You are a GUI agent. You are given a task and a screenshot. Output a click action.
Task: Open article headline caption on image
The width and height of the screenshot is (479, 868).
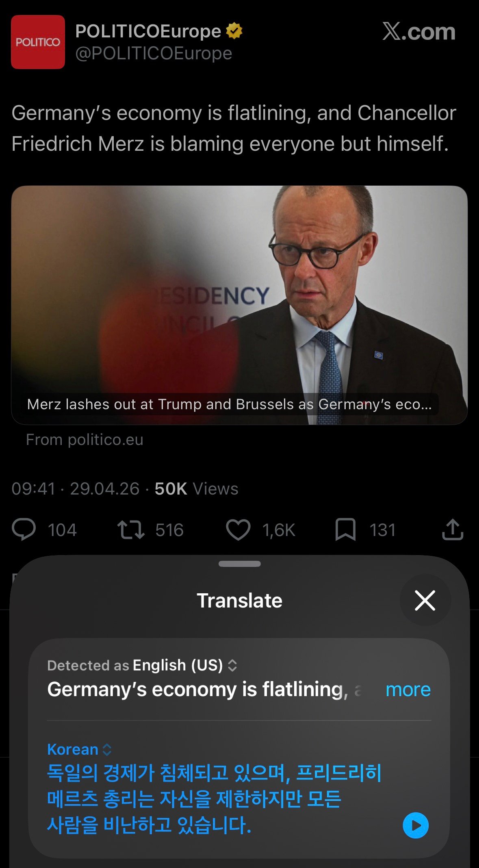tap(230, 404)
